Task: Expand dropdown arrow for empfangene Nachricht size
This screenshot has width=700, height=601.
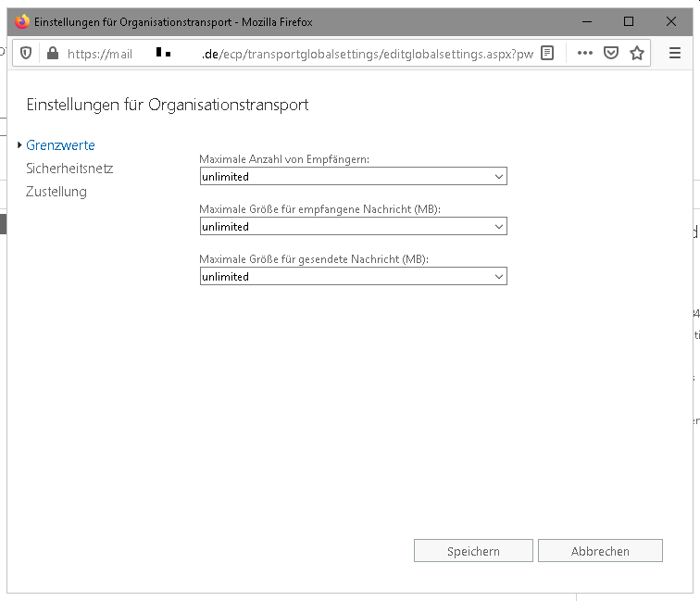Action: pos(499,227)
